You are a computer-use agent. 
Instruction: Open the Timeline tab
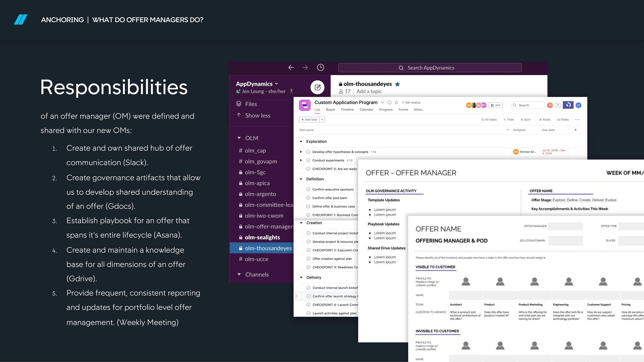tap(347, 110)
